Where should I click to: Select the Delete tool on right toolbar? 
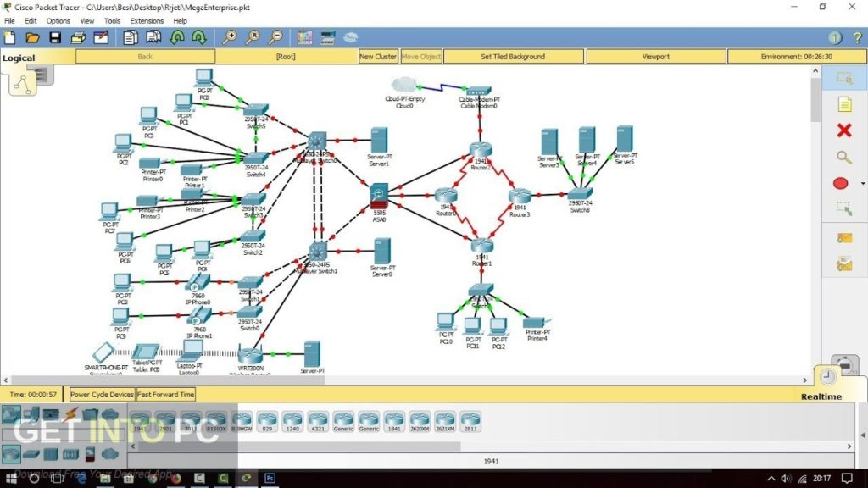point(843,131)
